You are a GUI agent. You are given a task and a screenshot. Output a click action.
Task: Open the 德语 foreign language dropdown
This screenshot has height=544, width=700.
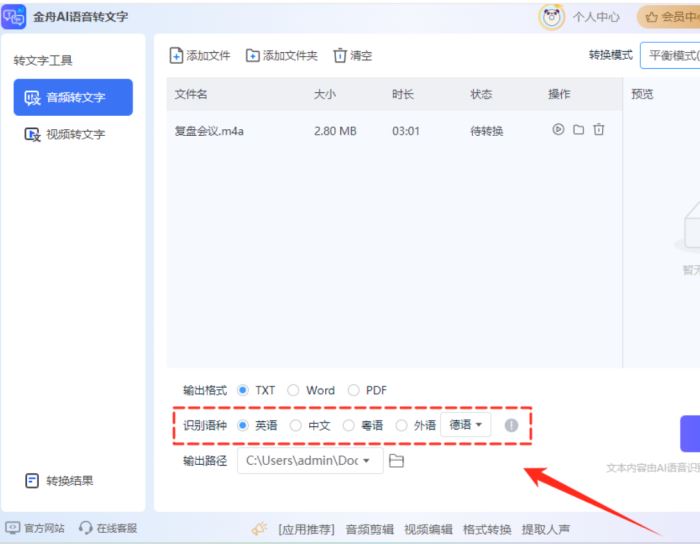466,425
